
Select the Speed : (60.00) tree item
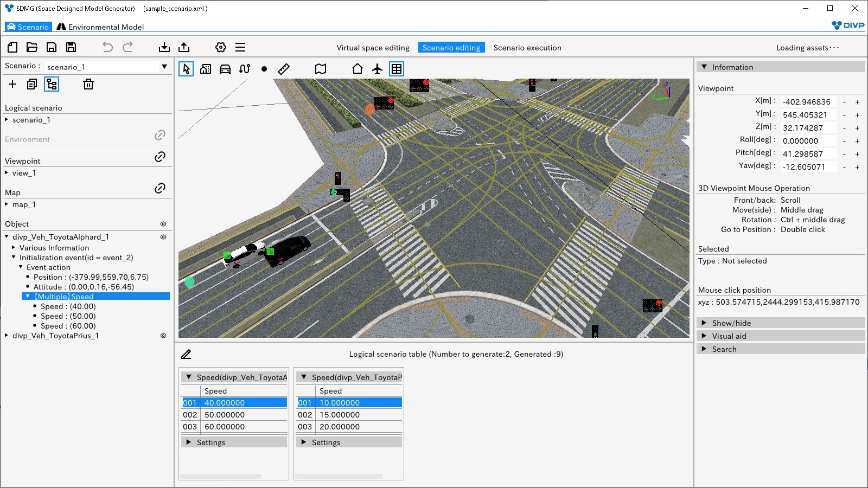pyautogui.click(x=68, y=326)
